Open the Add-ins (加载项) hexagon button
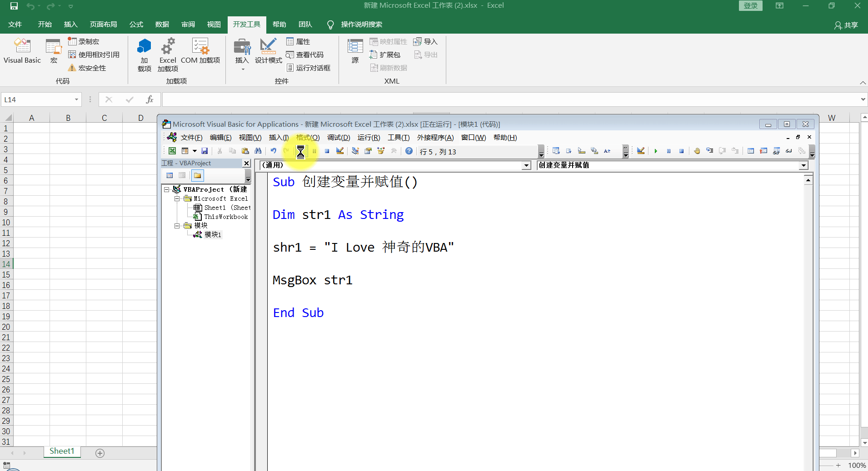Viewport: 868px width, 471px height. pos(144,55)
